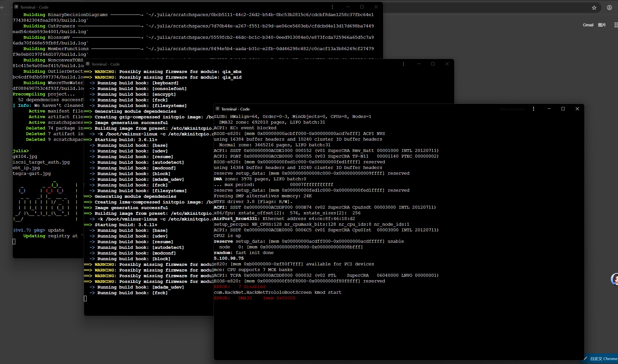The image size is (618, 364).
Task: Click 'Running build hook: [consolefont]' line
Action: pos(138,89)
